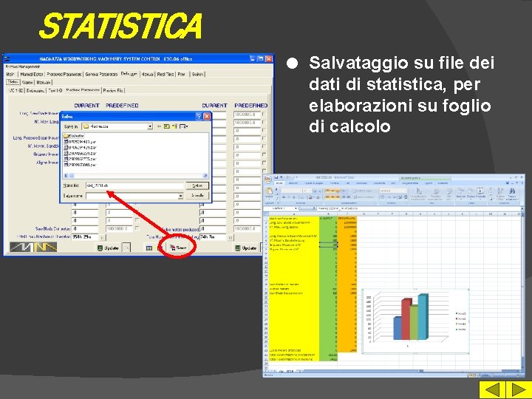Click Saw Blade Diameter current value field
532x399 pixels.
85,229
